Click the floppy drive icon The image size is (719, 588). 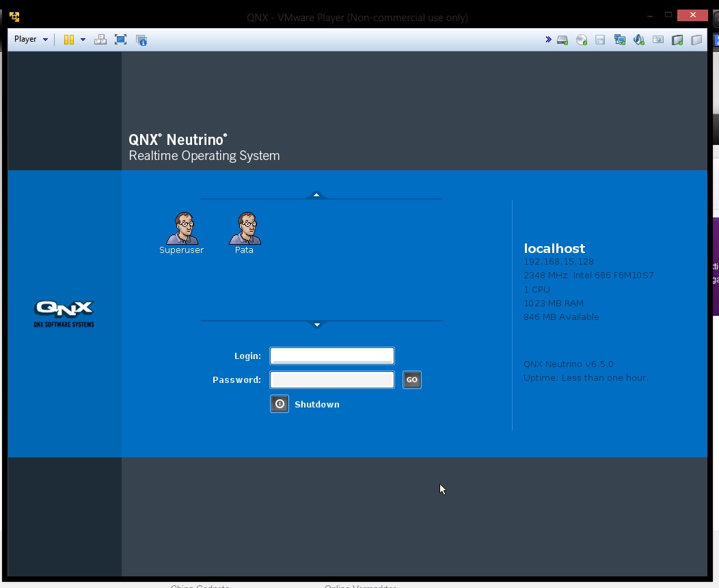(x=600, y=40)
